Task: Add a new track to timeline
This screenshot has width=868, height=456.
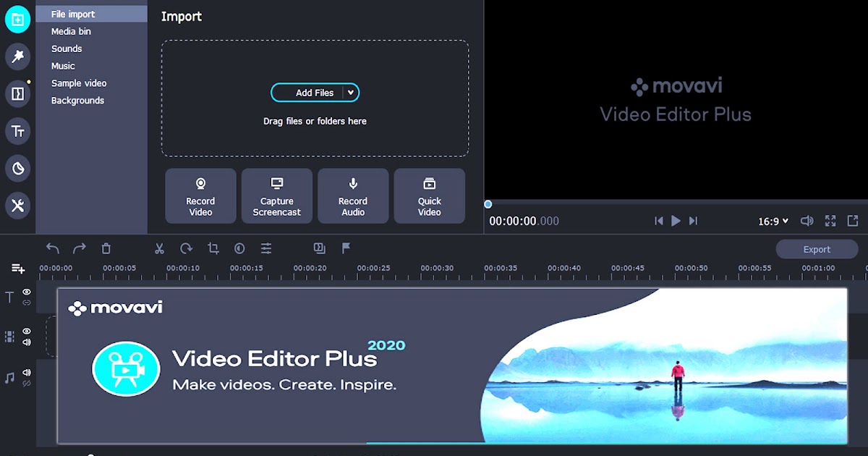Action: (x=18, y=269)
